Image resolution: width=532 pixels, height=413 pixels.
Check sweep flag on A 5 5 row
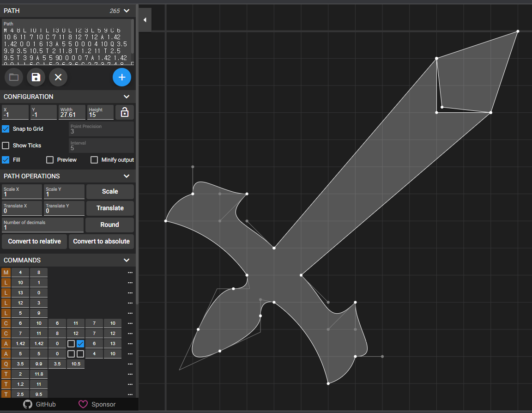pos(80,354)
